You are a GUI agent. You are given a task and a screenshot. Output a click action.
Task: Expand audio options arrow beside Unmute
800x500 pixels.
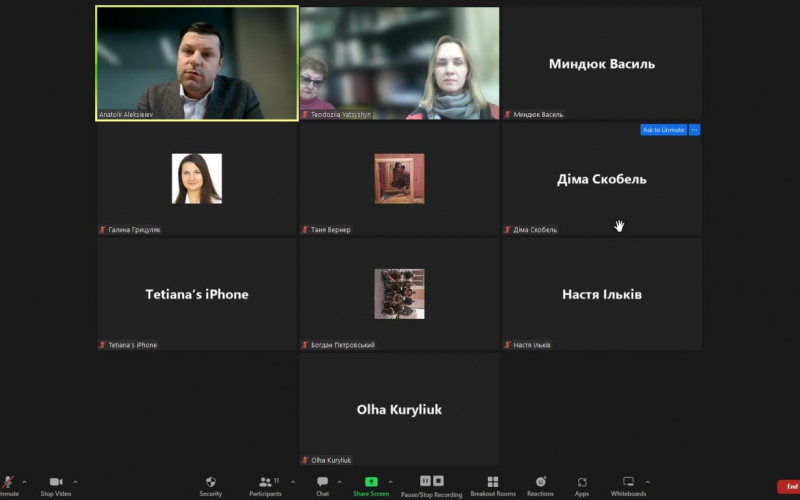24,481
